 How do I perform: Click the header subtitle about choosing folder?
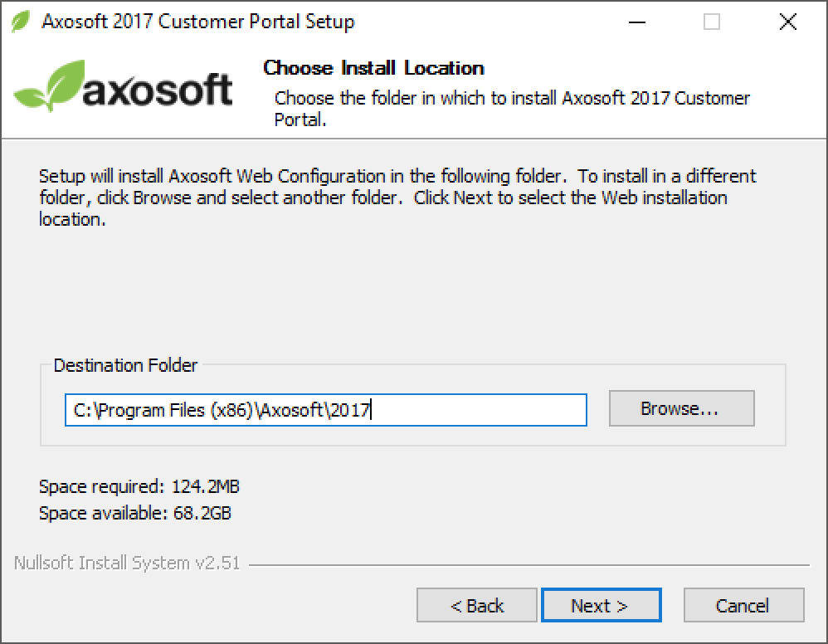512,109
